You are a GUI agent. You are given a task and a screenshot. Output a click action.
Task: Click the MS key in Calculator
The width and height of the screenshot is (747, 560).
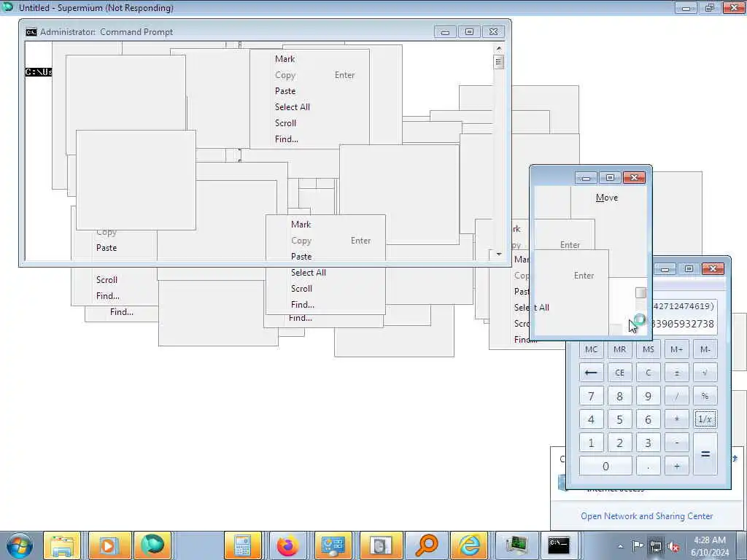coord(649,349)
